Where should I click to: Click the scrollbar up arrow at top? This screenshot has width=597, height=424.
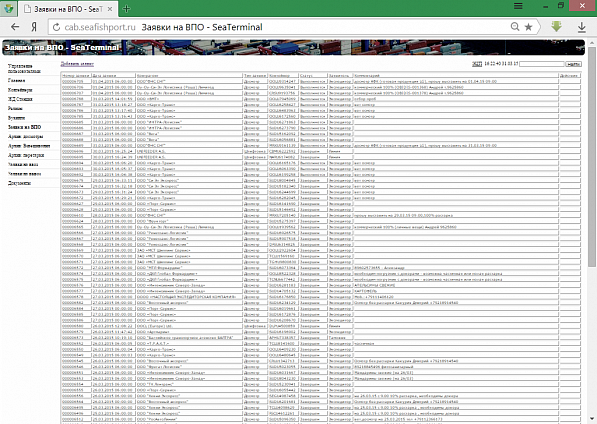(x=592, y=43)
